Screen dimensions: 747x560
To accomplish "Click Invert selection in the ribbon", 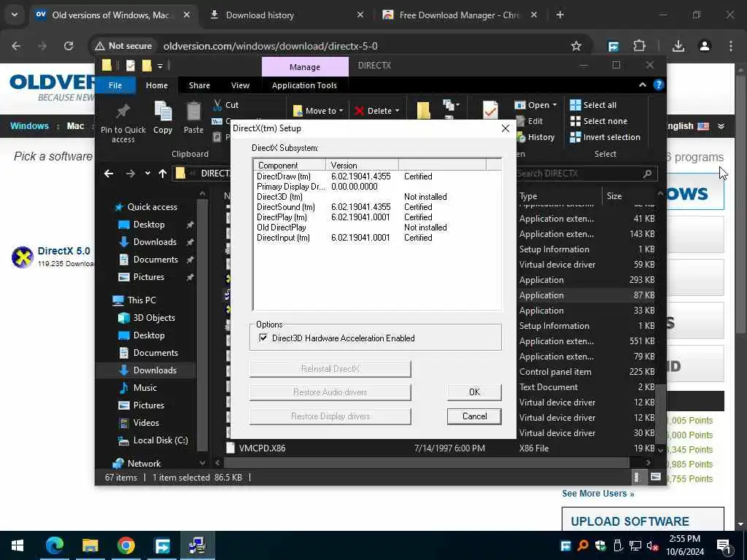I will pos(605,137).
